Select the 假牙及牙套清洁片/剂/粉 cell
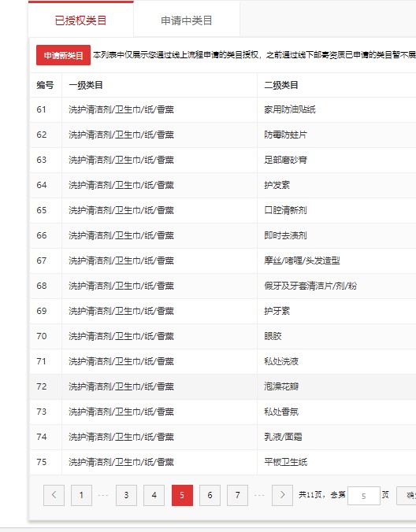Screen dimensions: 416x532 click(310, 286)
